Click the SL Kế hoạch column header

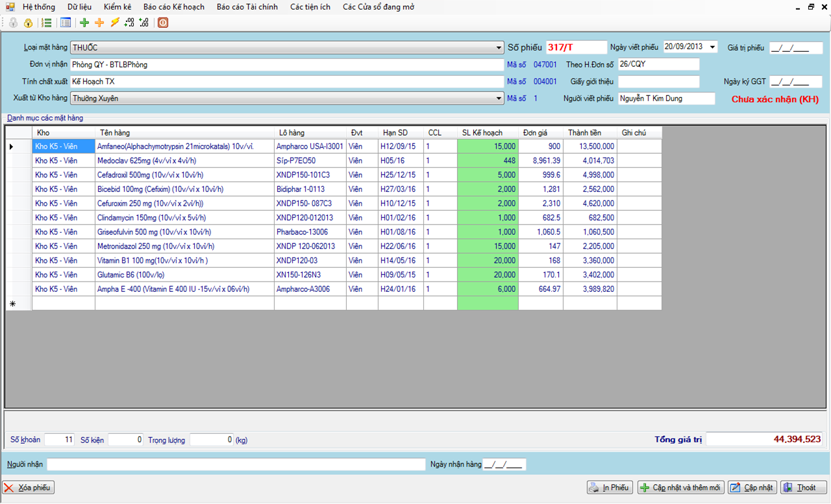(x=488, y=132)
